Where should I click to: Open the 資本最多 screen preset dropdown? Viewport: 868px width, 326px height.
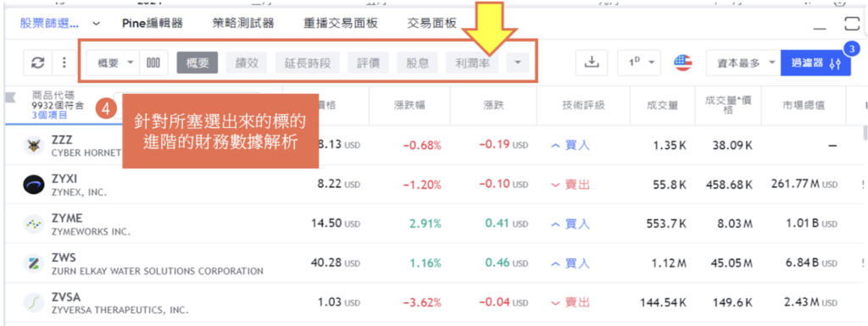point(743,63)
